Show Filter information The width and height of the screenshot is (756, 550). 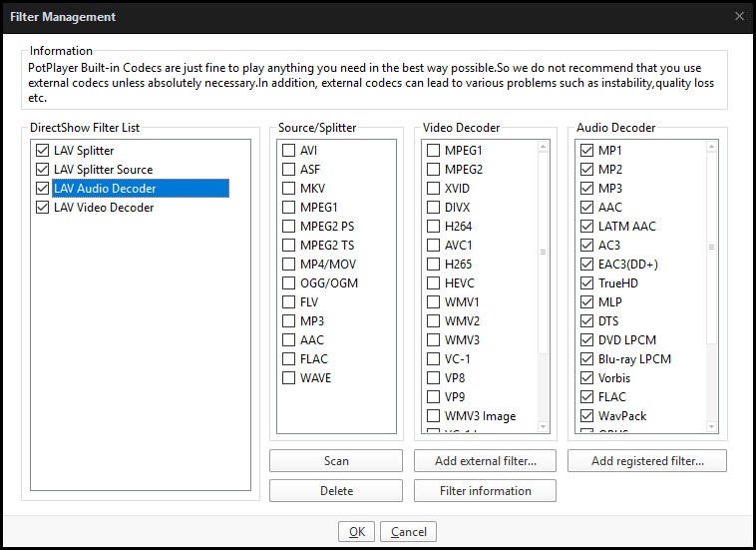tap(485, 491)
